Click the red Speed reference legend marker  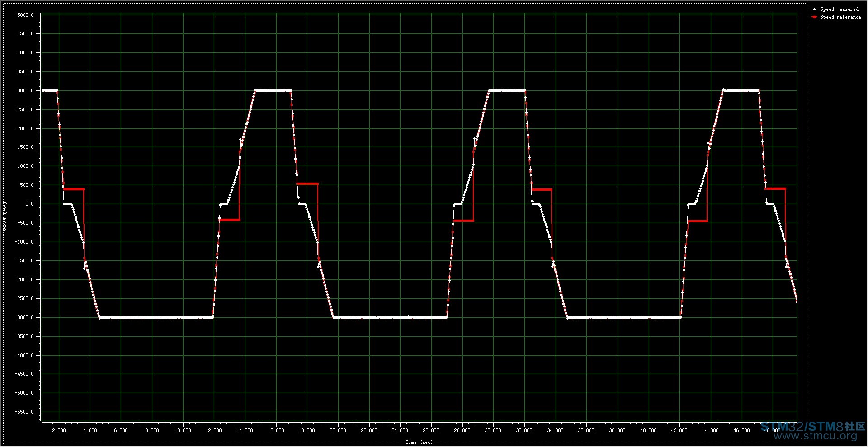(x=814, y=17)
